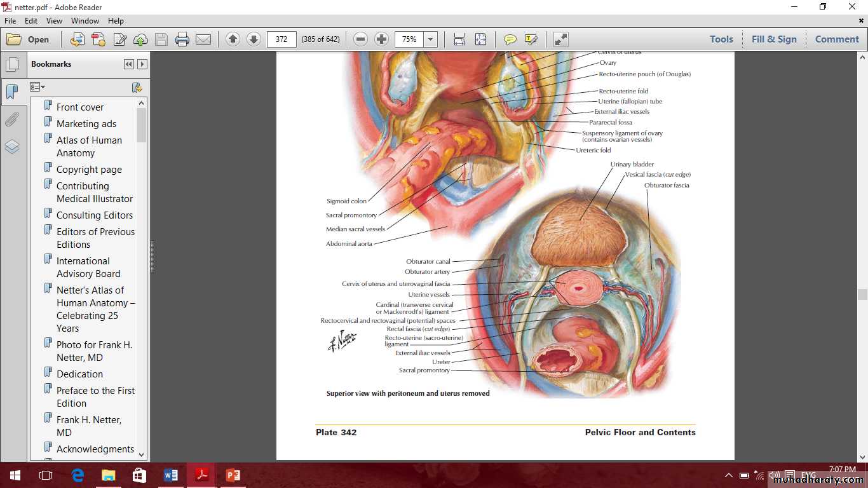Select the Highlight text tool

pos(531,39)
